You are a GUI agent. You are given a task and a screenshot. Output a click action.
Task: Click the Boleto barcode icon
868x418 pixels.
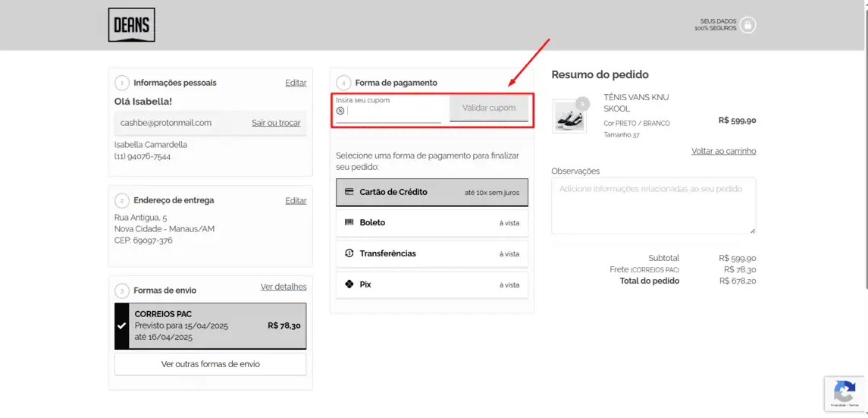tap(349, 222)
